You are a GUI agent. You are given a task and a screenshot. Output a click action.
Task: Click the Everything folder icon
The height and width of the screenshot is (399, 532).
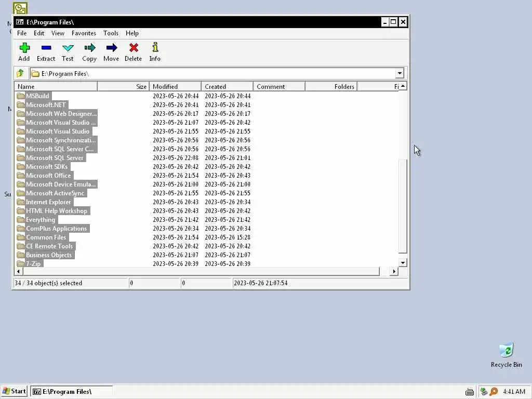(x=21, y=220)
